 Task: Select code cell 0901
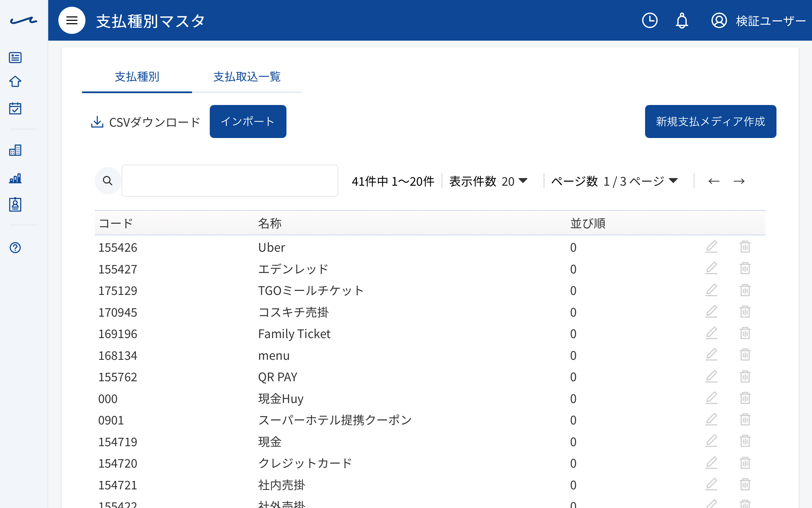coord(111,420)
